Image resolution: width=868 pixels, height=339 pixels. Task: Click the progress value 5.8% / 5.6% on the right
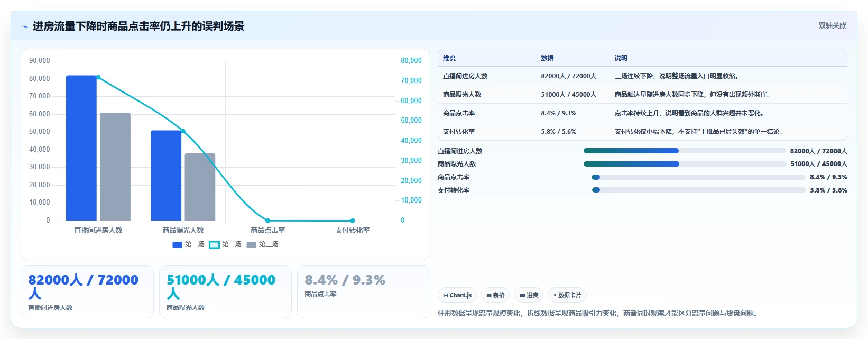[x=828, y=190]
